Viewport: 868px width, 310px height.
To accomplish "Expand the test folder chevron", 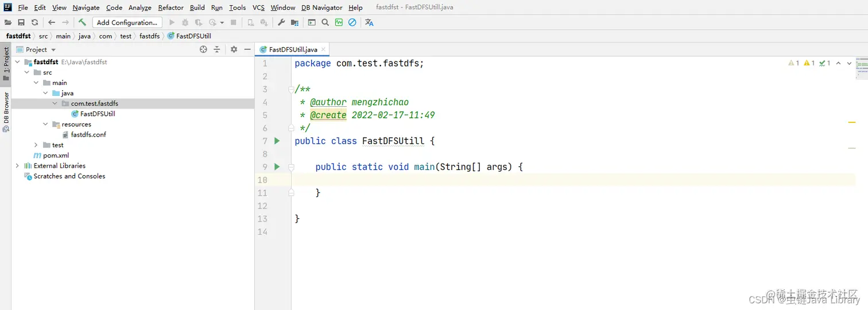I will tap(36, 145).
